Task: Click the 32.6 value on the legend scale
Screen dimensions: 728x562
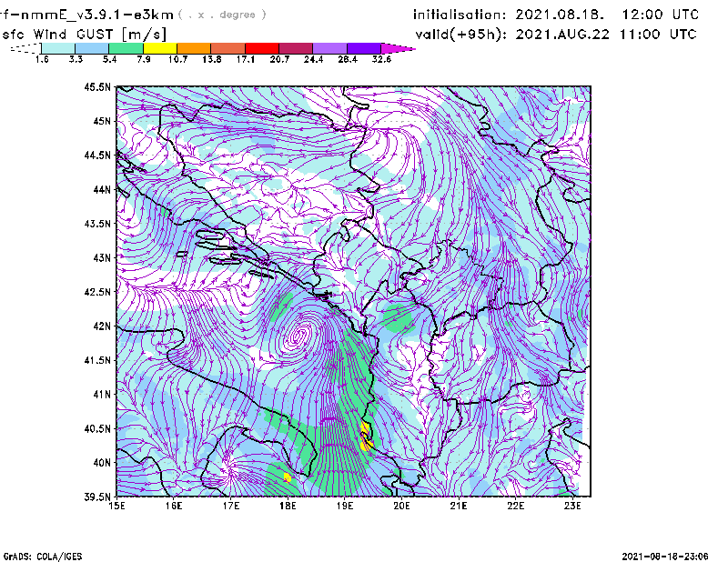Action: [382, 60]
